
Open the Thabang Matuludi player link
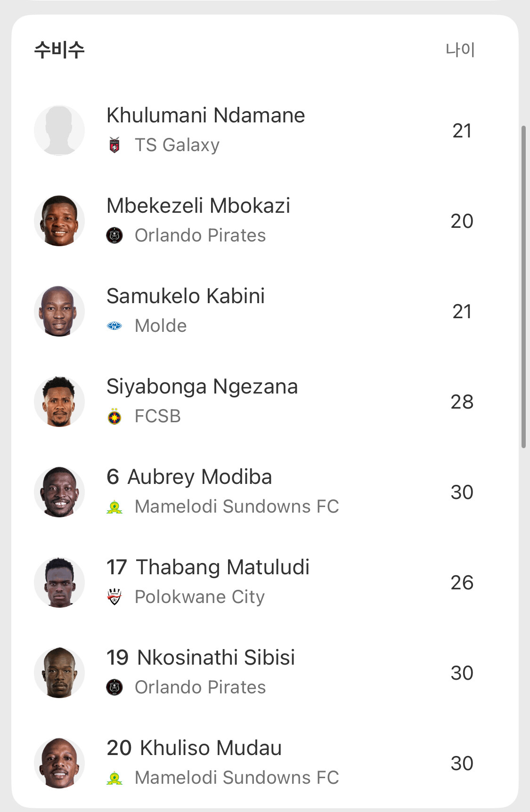coord(222,567)
